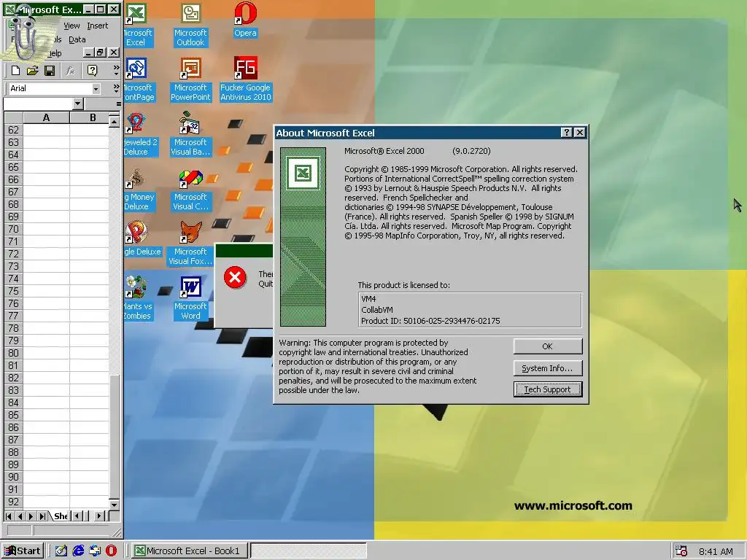This screenshot has height=560, width=747.
Task: Click the New workbook icon in Excel toolbar
Action: pos(15,71)
